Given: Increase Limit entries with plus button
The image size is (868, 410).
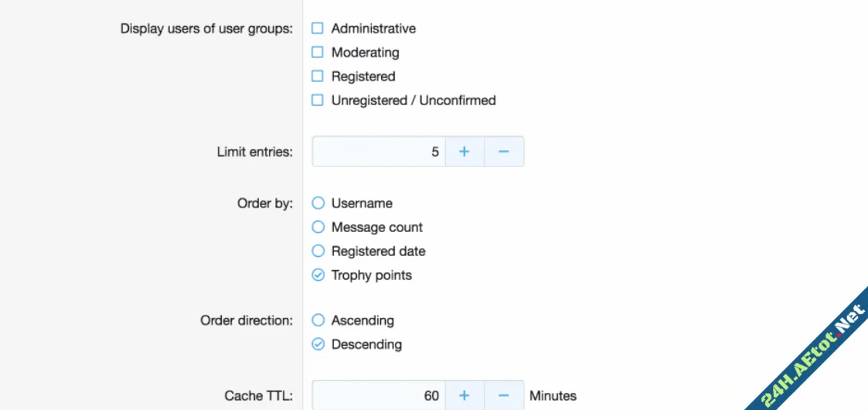Looking at the screenshot, I should [464, 152].
